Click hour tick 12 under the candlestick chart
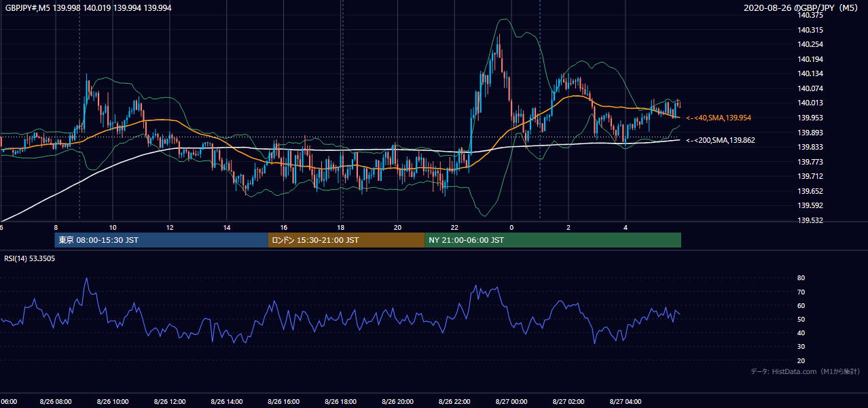 click(x=169, y=227)
